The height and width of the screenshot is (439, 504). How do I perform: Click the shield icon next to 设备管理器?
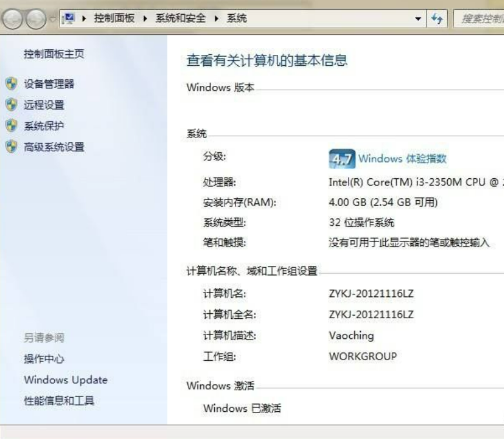[11, 83]
